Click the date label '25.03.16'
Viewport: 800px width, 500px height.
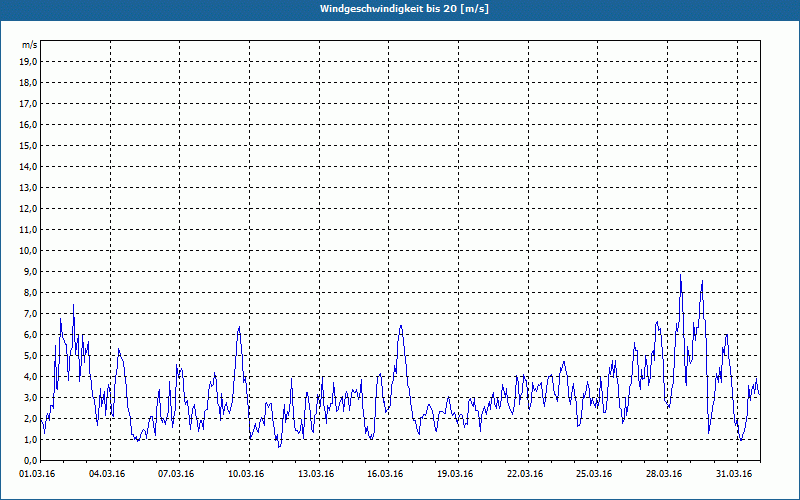595,474
